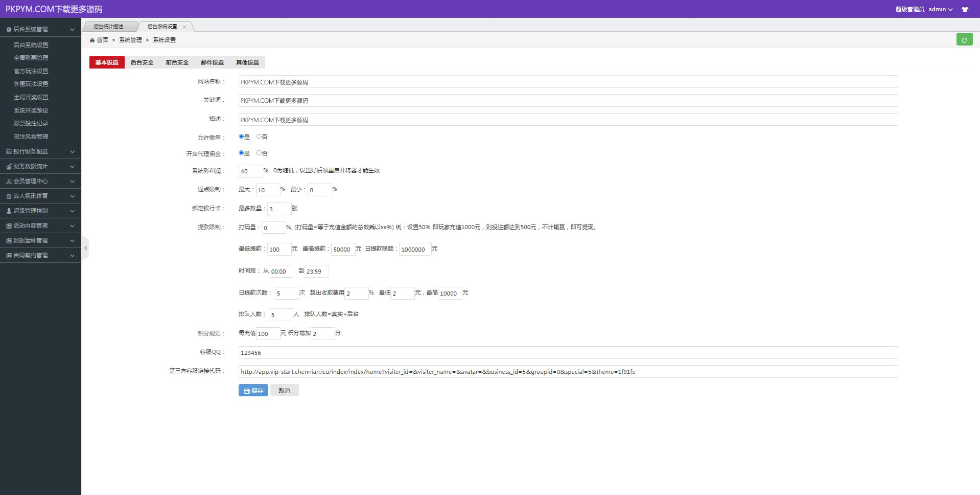Click the 返点限制 最小 field

320,190
